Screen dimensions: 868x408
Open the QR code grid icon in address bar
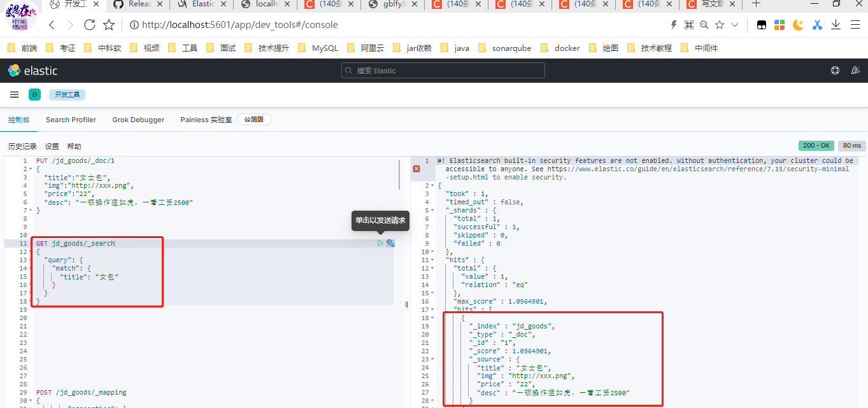click(689, 25)
